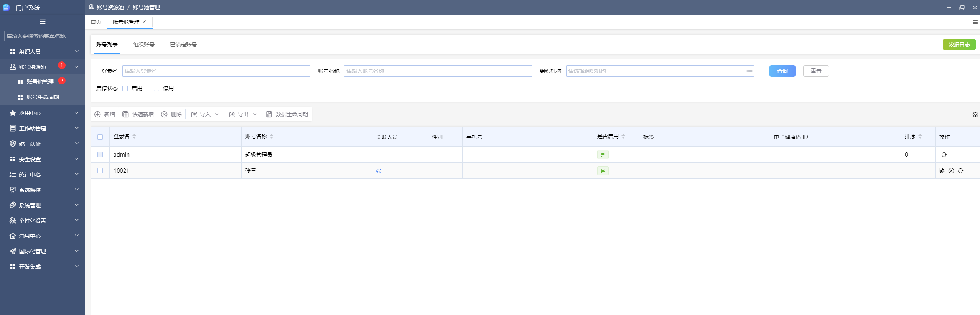980x315 pixels.
Task: Expand 系统管理 chevron
Action: [77, 205]
